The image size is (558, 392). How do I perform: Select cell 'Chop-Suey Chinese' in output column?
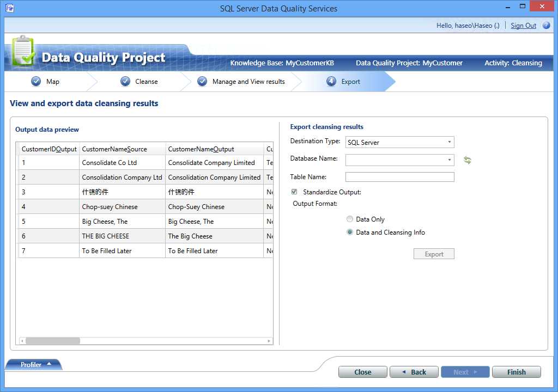click(214, 207)
